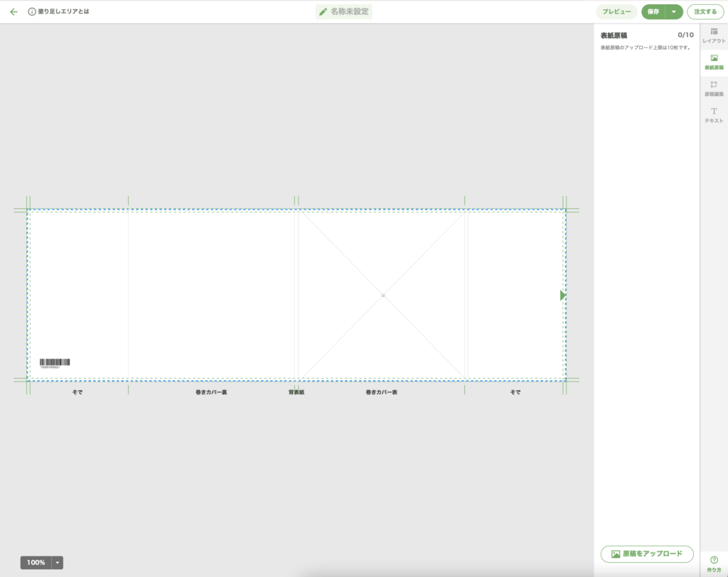
Task: Open the レイアウト panel in the sidebar
Action: click(714, 36)
